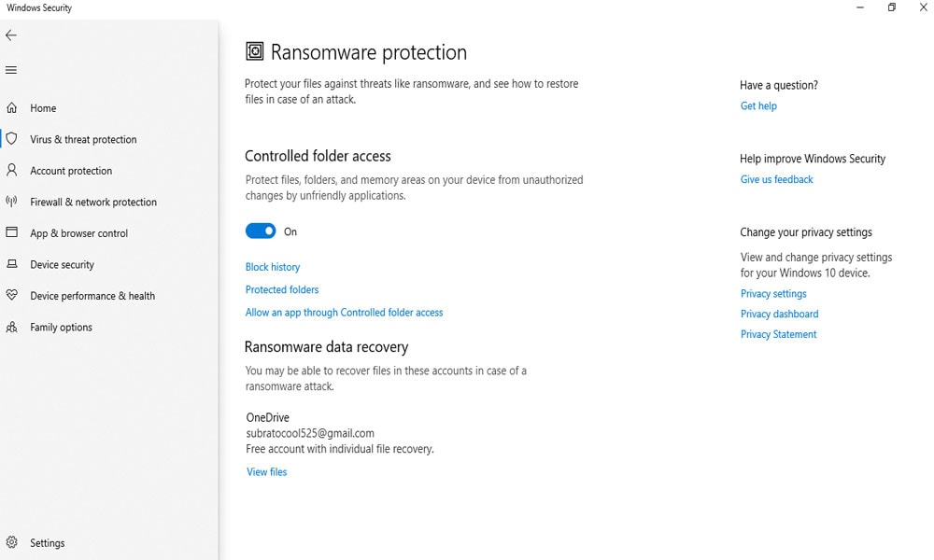
Task: Click the Home house icon
Action: tap(11, 107)
